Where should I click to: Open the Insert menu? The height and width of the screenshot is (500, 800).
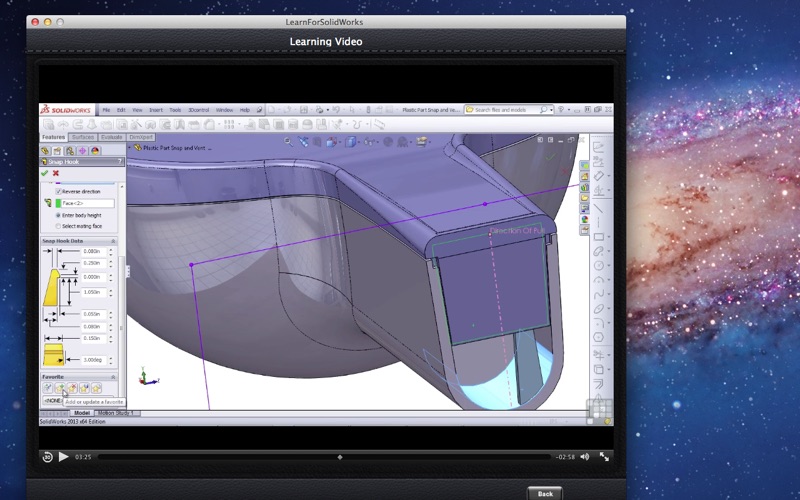pyautogui.click(x=156, y=110)
